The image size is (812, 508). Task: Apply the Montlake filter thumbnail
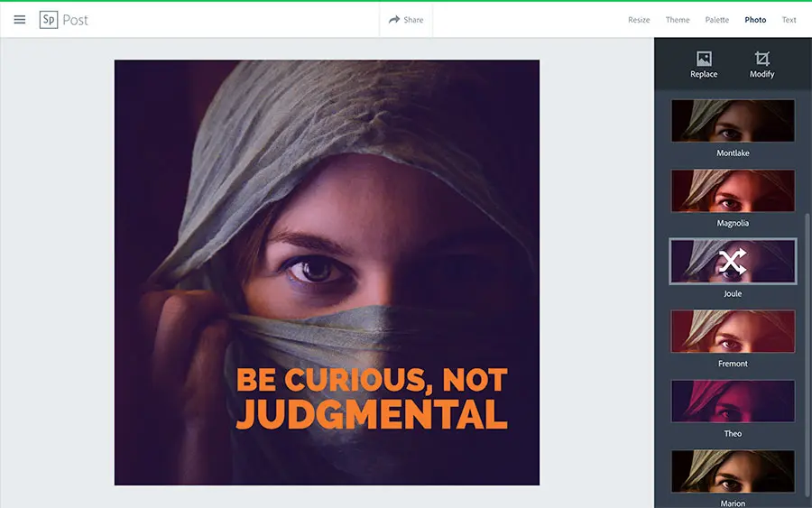tap(733, 121)
